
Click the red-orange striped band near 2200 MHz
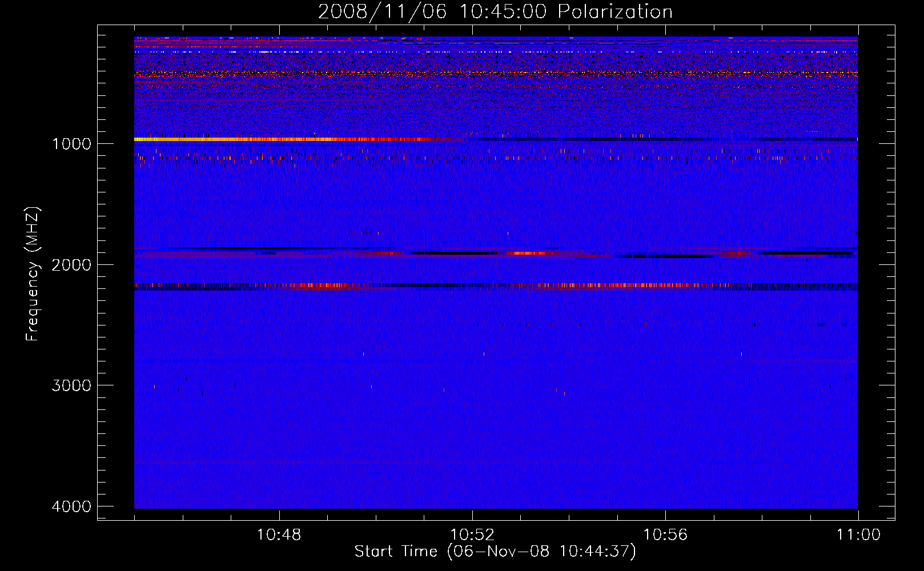pos(496,285)
